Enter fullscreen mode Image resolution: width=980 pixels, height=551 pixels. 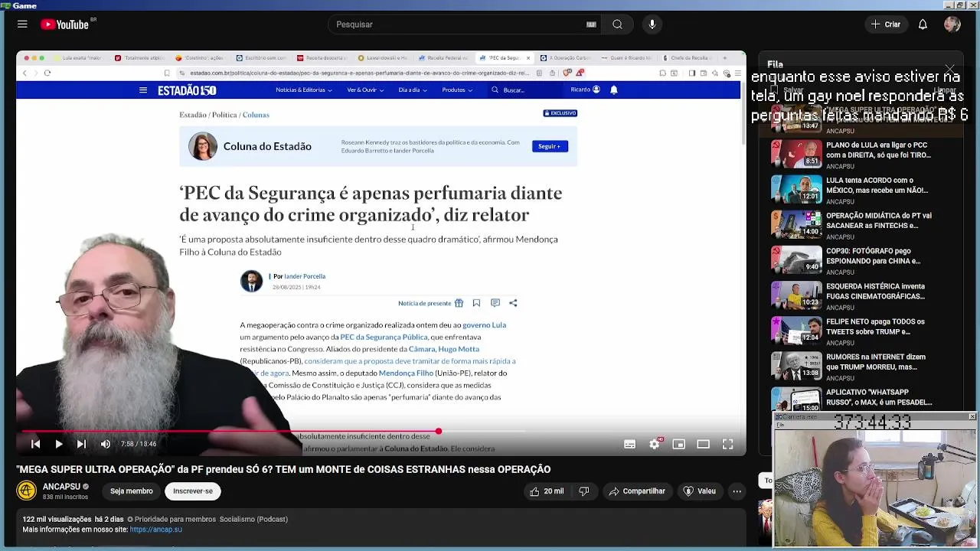(728, 444)
